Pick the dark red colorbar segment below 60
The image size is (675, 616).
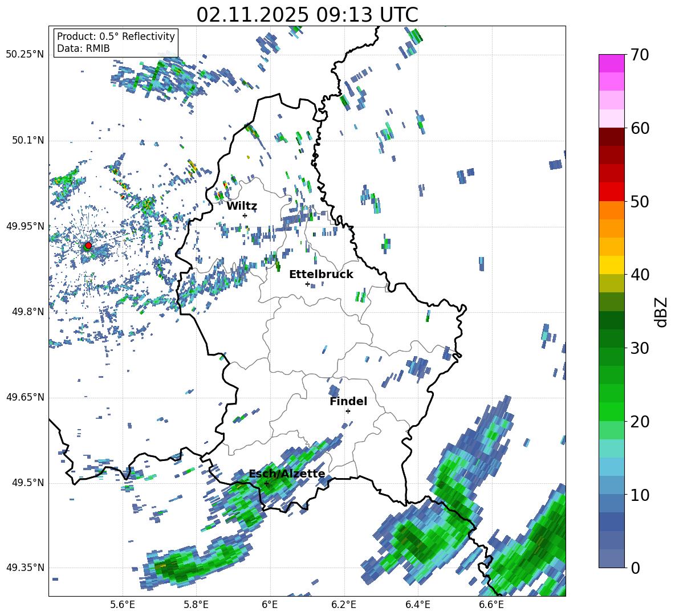click(x=611, y=136)
